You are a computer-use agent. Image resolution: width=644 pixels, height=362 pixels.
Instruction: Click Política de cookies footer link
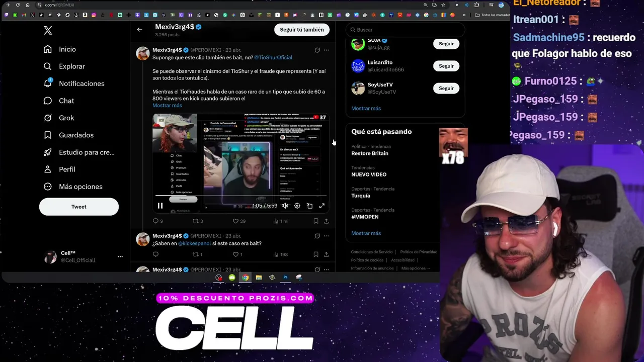(x=367, y=260)
